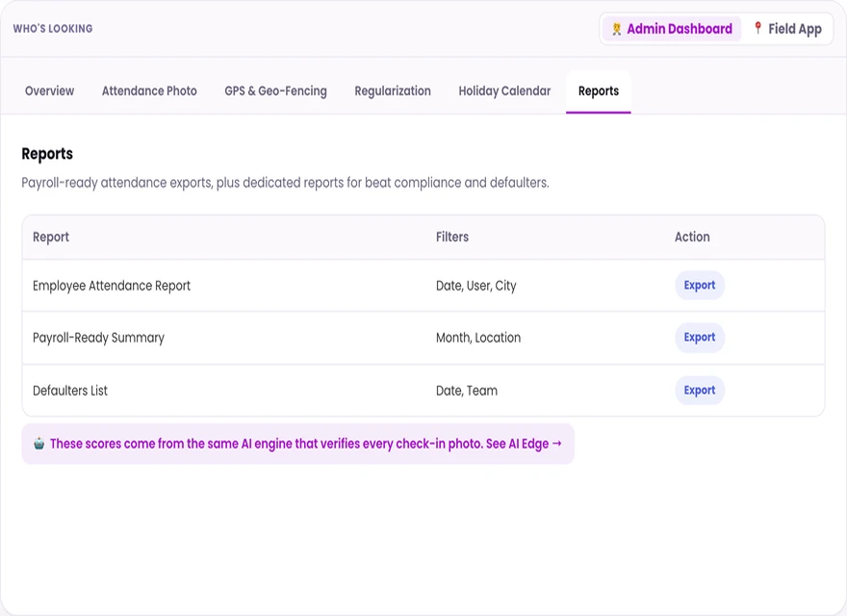Screen dimensions: 847x616
Task: Click the 'Date, Team' filters cell
Action: pyautogui.click(x=467, y=390)
